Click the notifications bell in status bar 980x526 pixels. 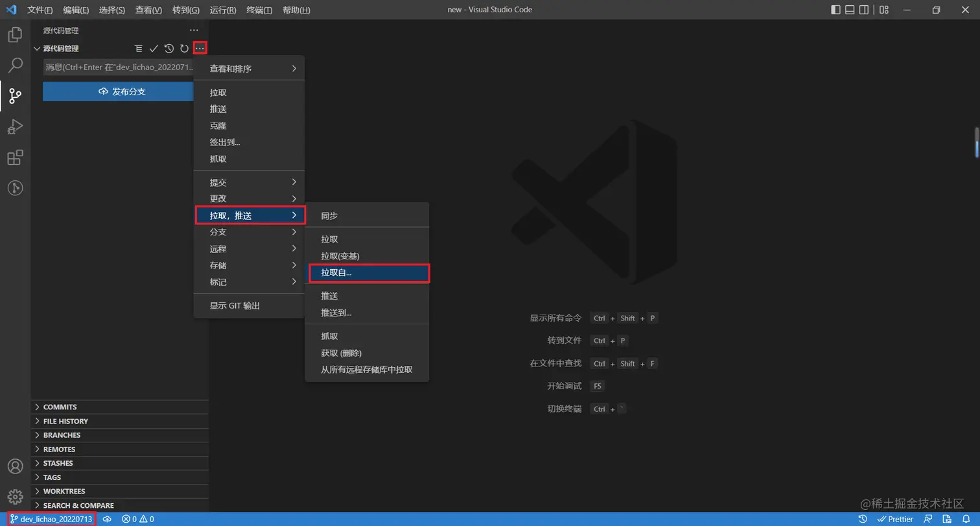pyautogui.click(x=965, y=519)
